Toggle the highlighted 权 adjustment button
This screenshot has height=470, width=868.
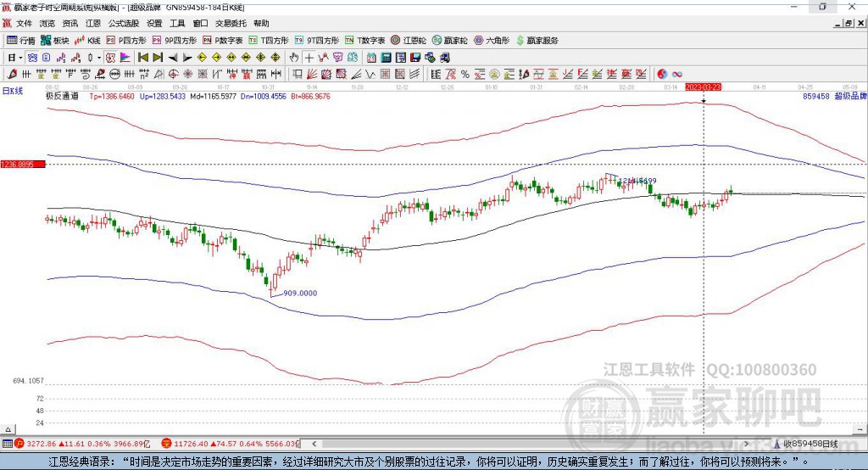(111, 57)
